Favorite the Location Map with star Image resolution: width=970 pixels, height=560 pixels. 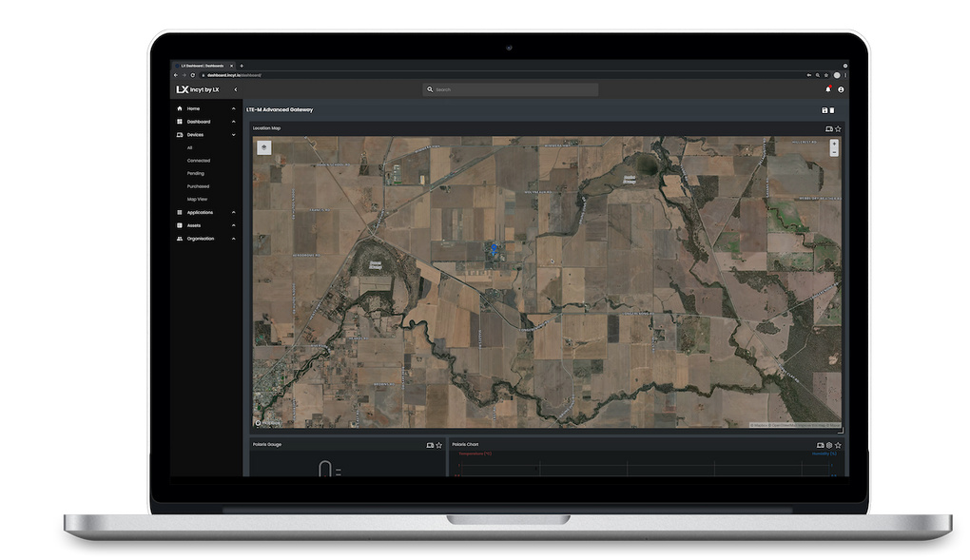(837, 128)
